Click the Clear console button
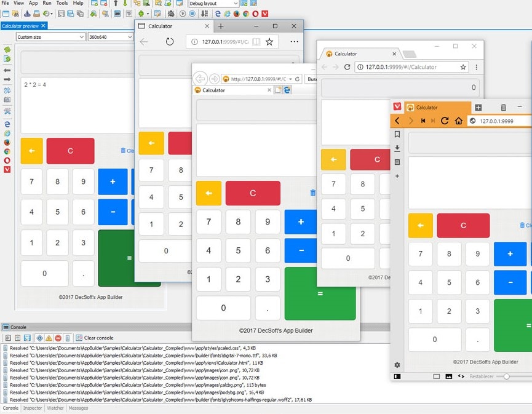Viewport: 532px width, 414px height. 95,338
